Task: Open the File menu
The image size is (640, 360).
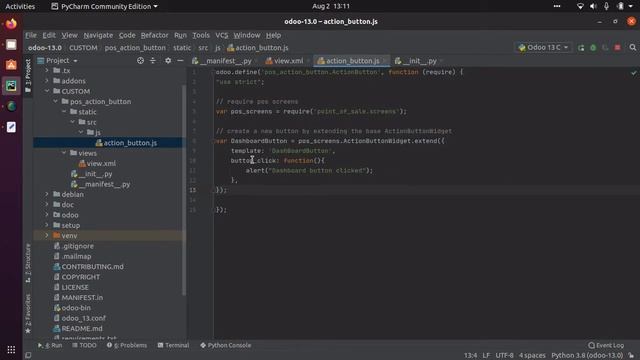Action: coord(31,35)
